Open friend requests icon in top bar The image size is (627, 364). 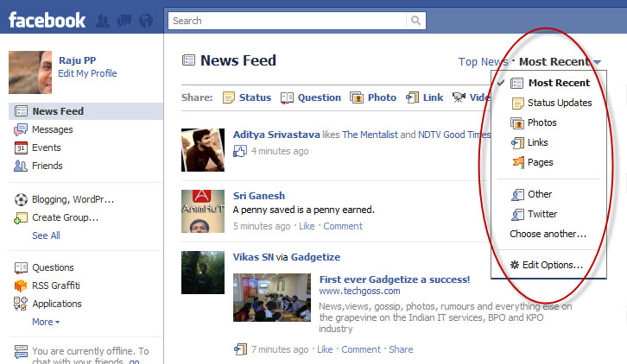(103, 21)
